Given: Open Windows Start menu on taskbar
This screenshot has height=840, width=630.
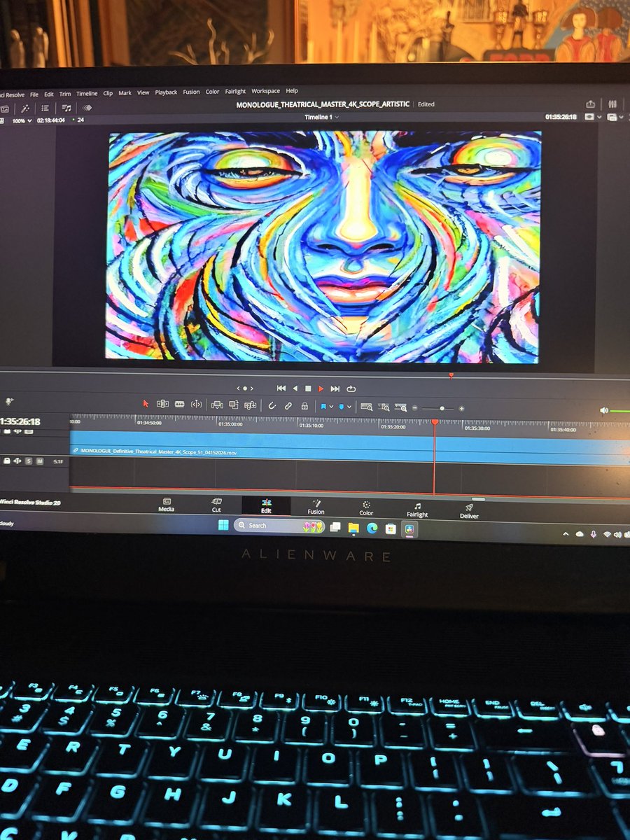Looking at the screenshot, I should [x=223, y=525].
